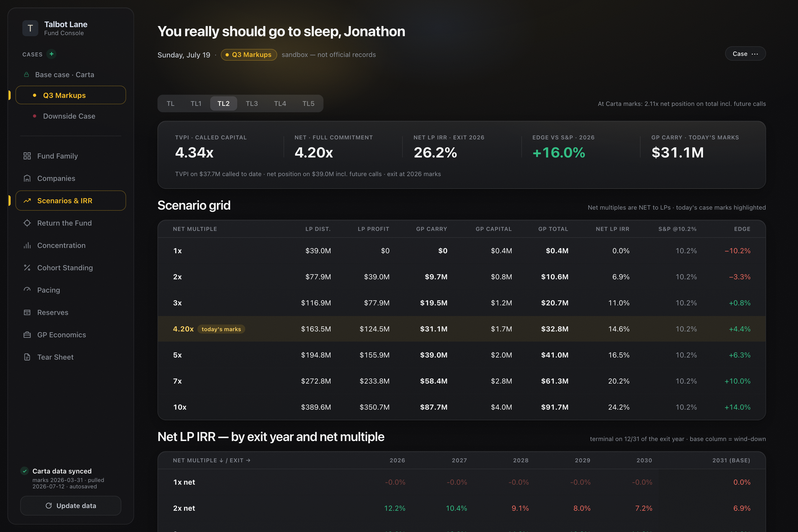Click the Concentration bar chart icon
The image size is (798, 532).
click(27, 245)
